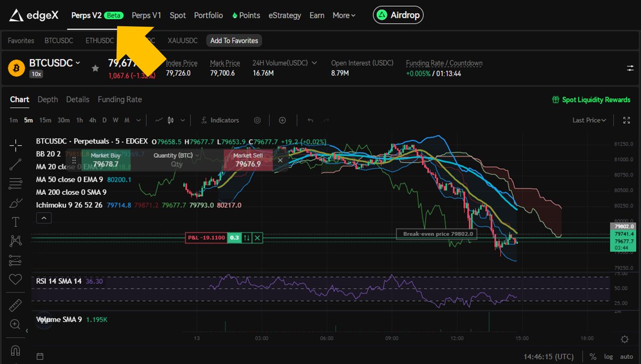
Task: Select the text annotation tool
Action: tap(15, 222)
